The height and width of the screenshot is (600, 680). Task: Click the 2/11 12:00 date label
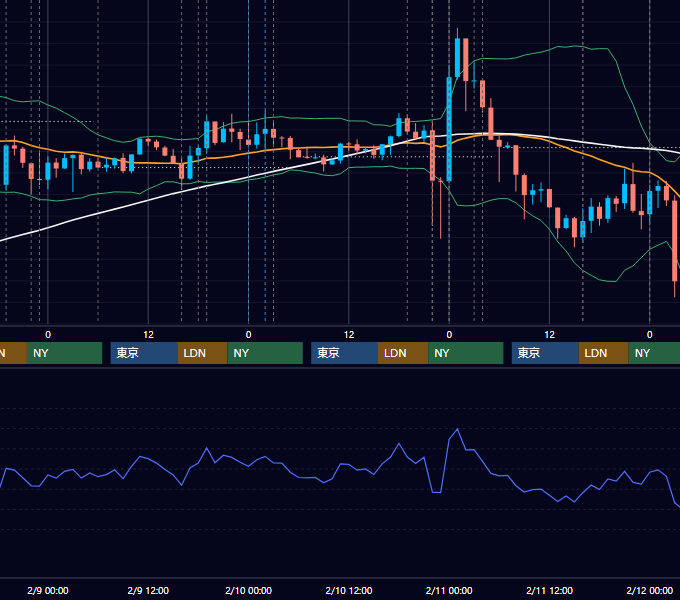(549, 590)
